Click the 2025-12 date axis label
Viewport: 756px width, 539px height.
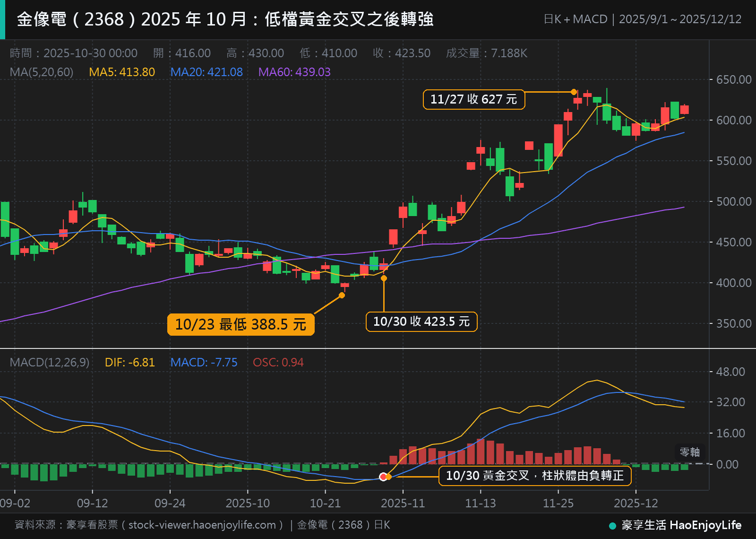[636, 503]
